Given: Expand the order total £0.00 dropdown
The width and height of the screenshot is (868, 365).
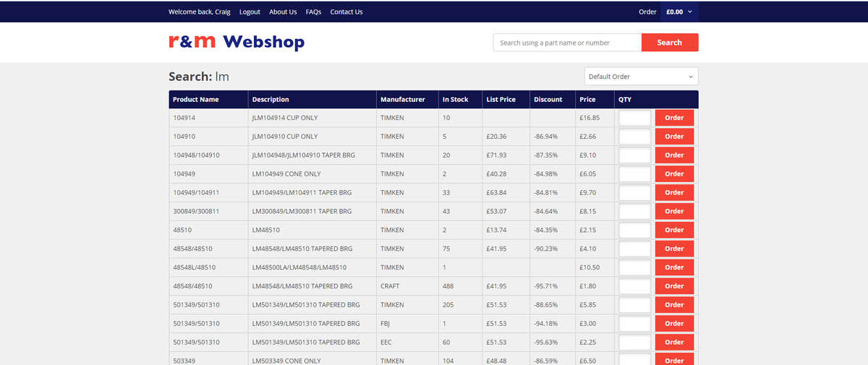Looking at the screenshot, I should tap(680, 12).
